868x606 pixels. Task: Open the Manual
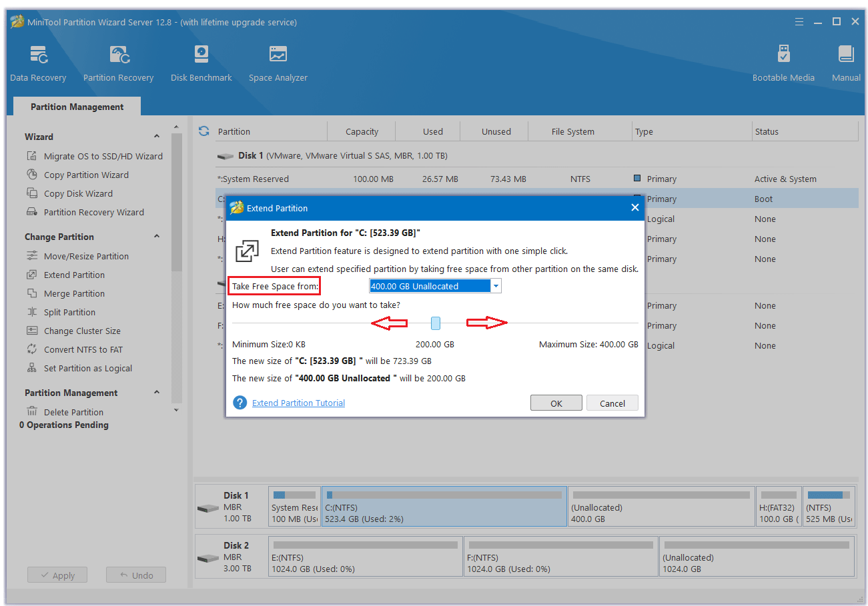846,63
